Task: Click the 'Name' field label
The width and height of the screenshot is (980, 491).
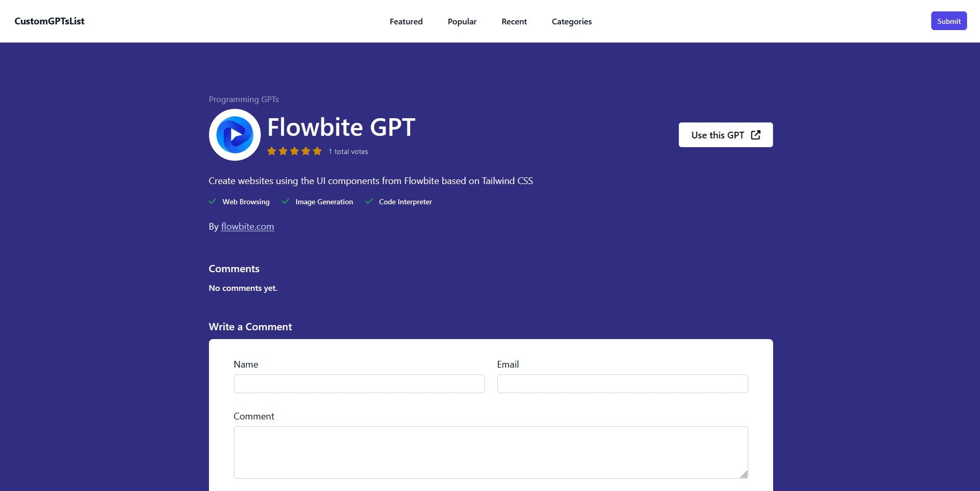Action: pos(246,364)
